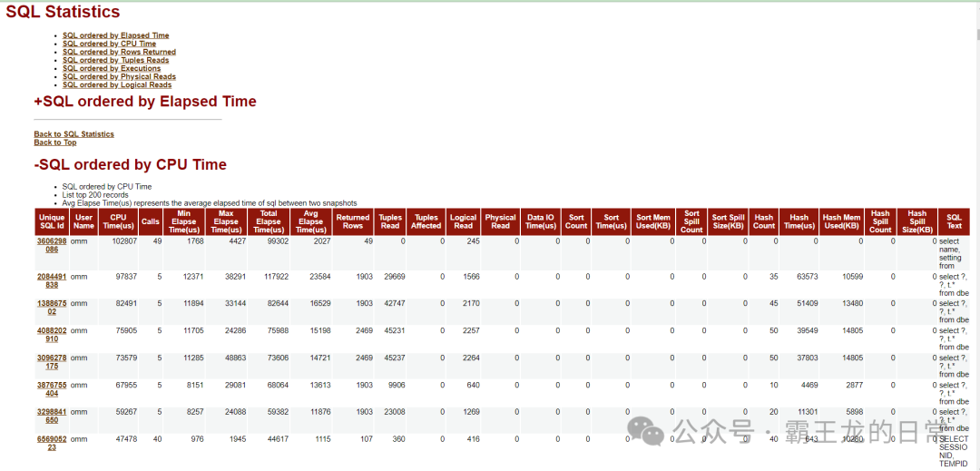This screenshot has width=980, height=471.
Task: Select CPU time value 97837
Action: (125, 277)
